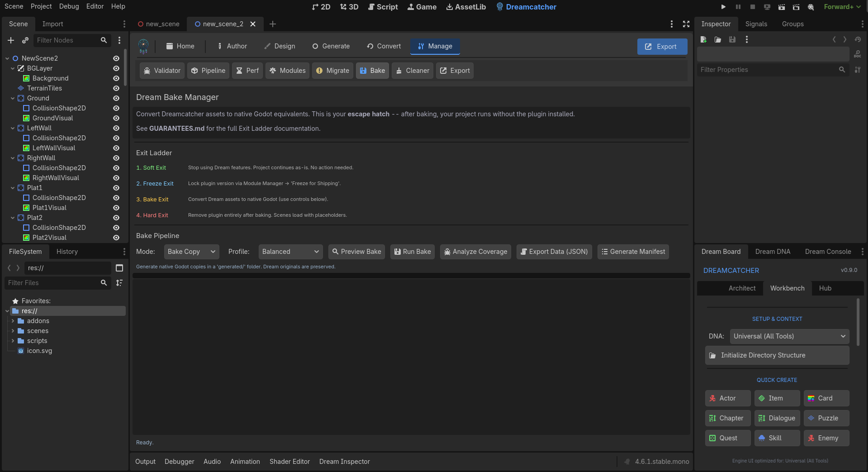
Task: Open the Dream DNA tab
Action: (x=773, y=252)
